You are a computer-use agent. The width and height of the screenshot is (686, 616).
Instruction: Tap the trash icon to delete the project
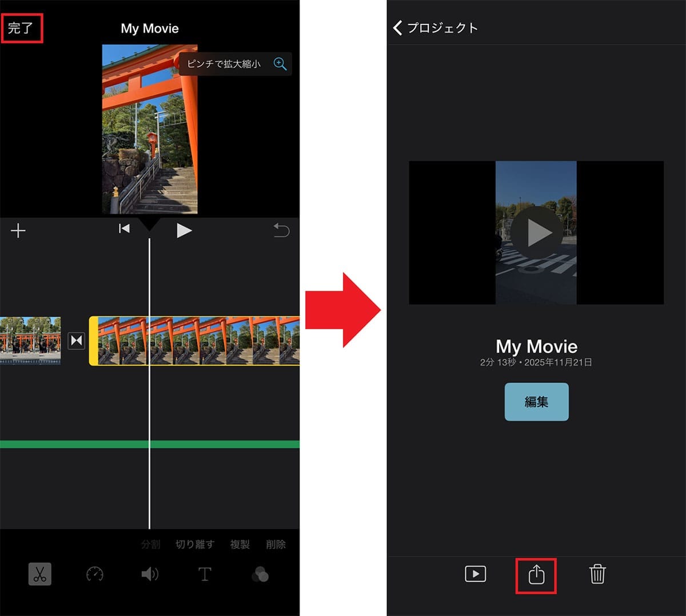pos(598,575)
